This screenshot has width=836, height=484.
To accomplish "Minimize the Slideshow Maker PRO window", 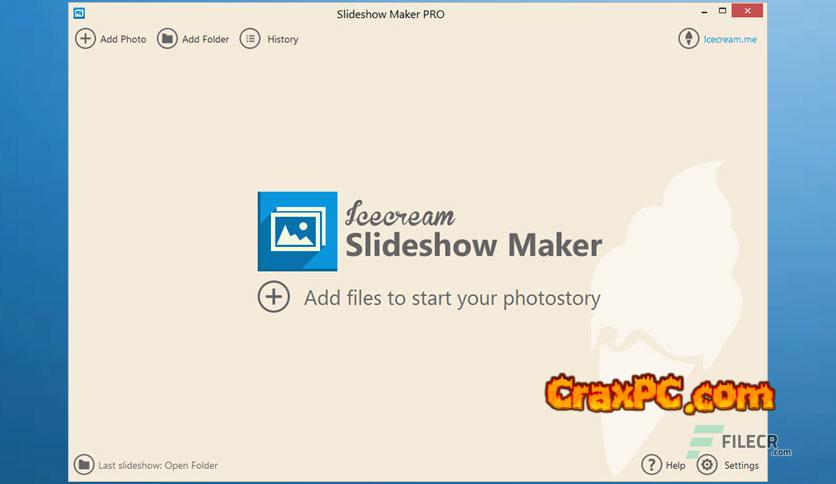I will [704, 11].
